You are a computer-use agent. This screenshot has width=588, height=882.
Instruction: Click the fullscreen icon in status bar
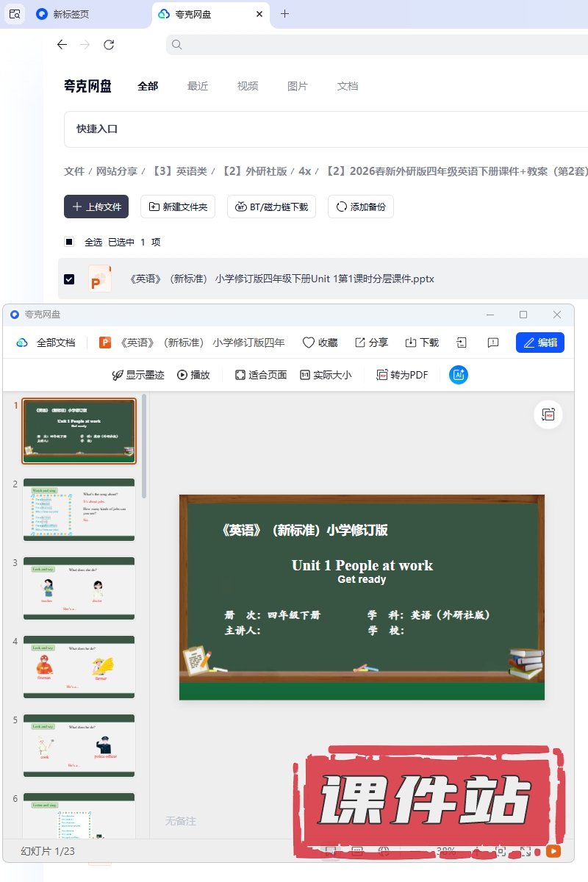pyautogui.click(x=526, y=851)
